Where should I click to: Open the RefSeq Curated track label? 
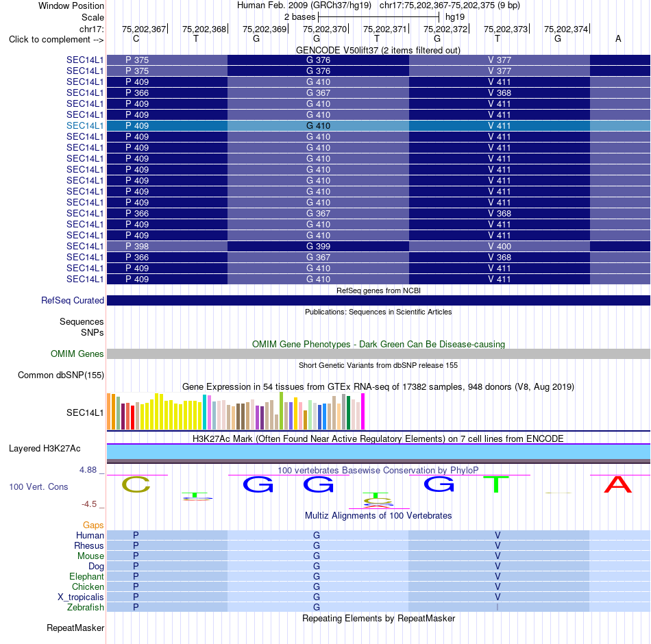(x=72, y=300)
